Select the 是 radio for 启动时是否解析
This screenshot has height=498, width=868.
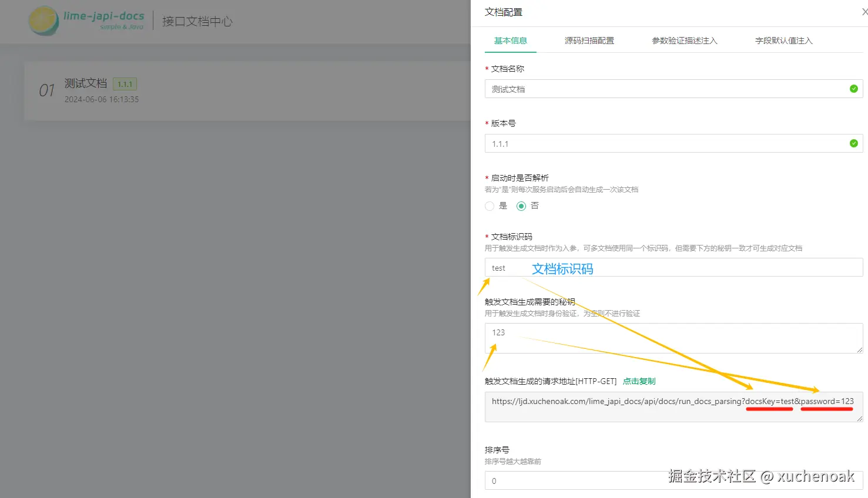click(x=490, y=206)
